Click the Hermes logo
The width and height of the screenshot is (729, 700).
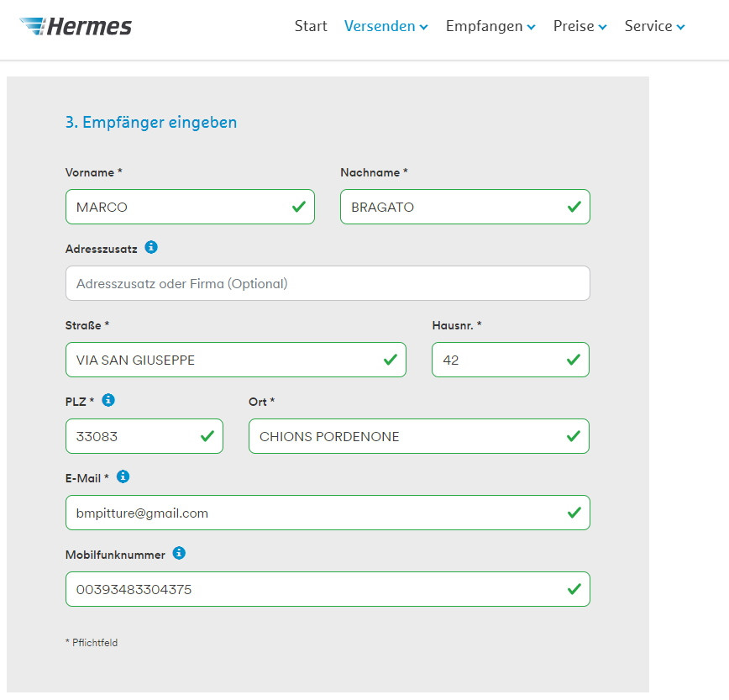point(76,26)
